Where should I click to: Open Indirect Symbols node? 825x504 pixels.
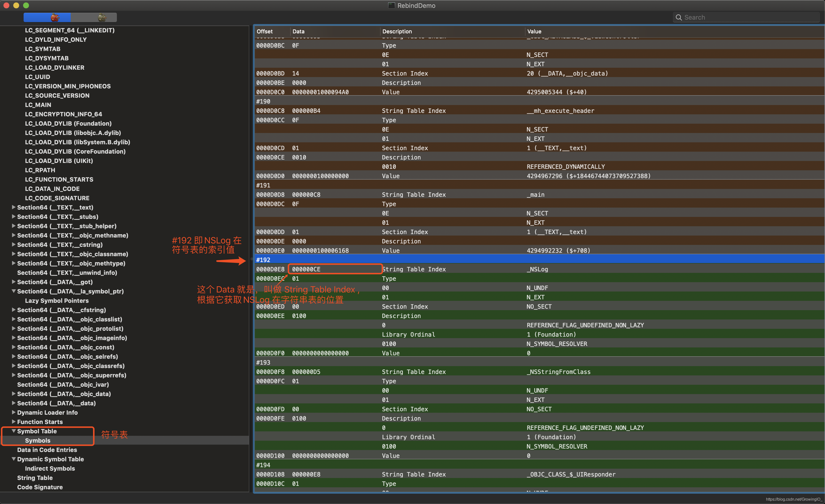click(50, 468)
